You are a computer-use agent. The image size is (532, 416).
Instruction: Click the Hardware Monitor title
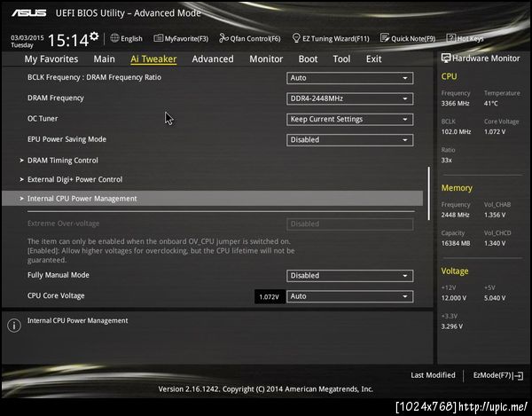pyautogui.click(x=486, y=59)
